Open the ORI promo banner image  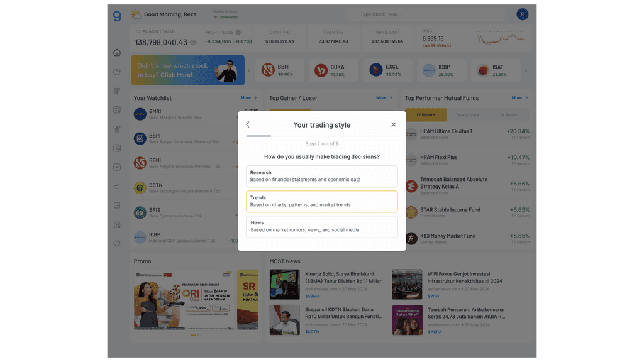[183, 300]
